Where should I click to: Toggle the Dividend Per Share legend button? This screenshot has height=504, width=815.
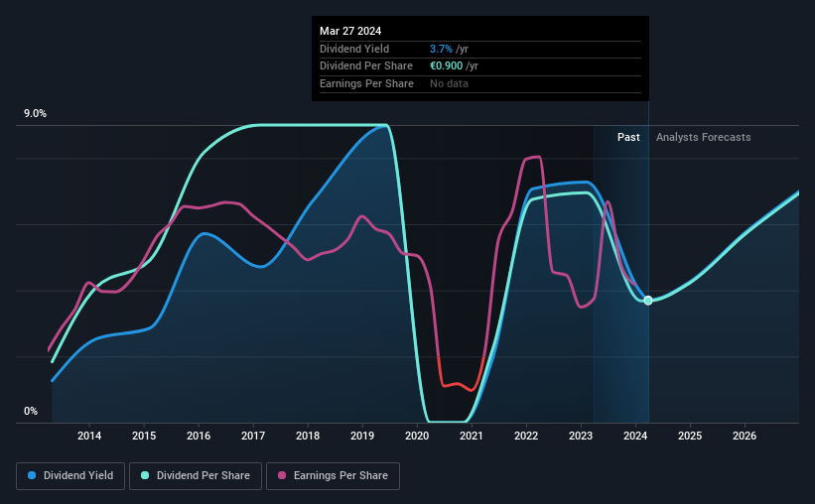196,476
